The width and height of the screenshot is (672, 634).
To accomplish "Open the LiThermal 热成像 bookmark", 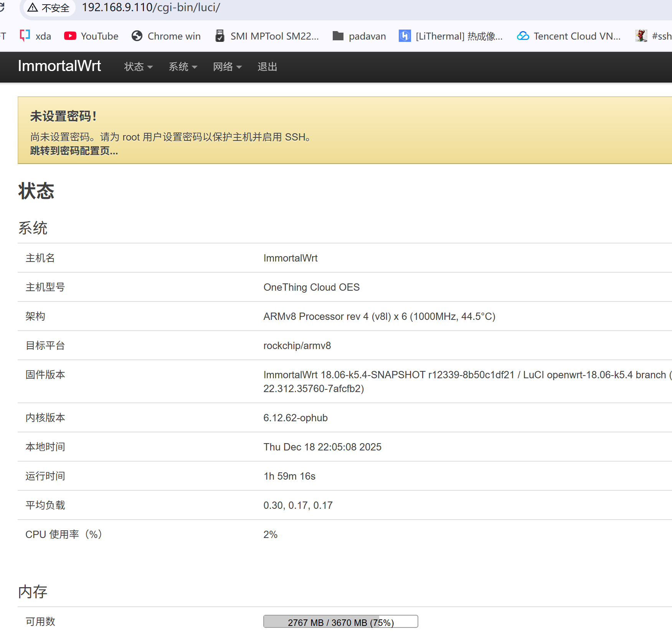I will 459,36.
